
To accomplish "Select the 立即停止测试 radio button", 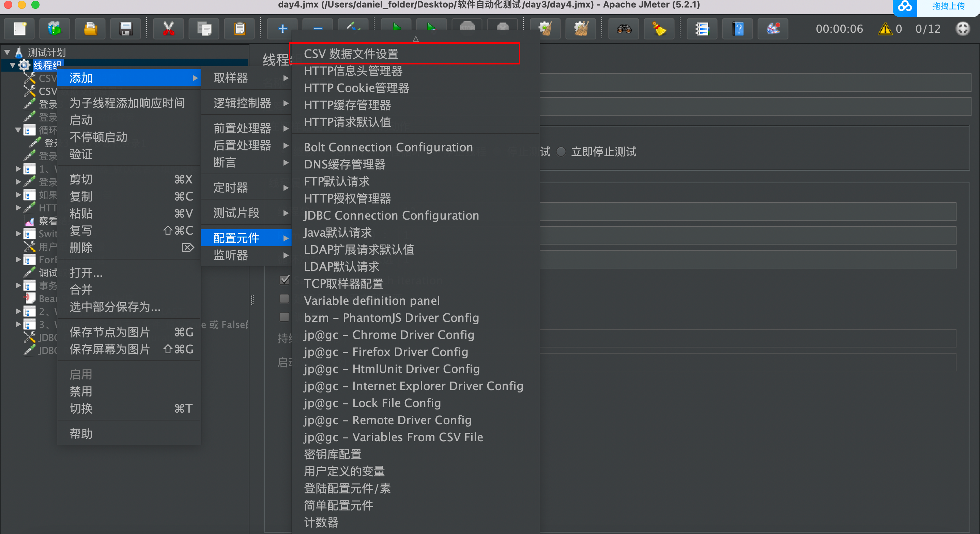I will click(561, 152).
